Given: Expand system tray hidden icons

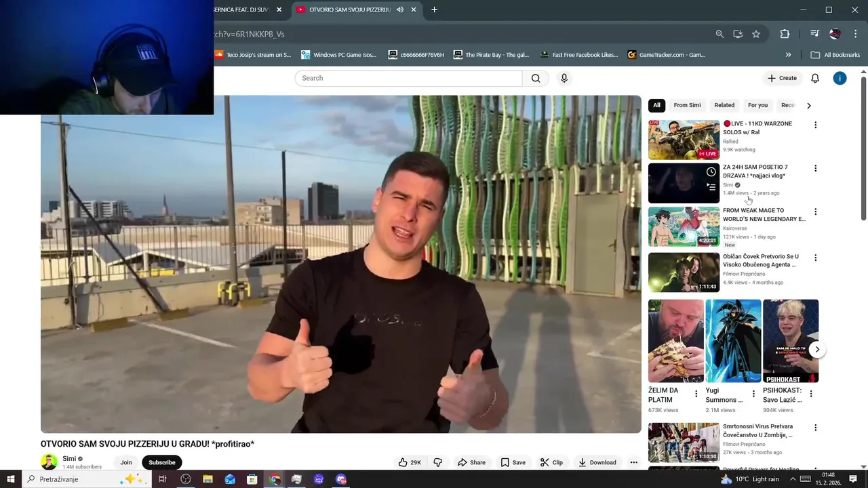Looking at the screenshot, I should tap(793, 479).
